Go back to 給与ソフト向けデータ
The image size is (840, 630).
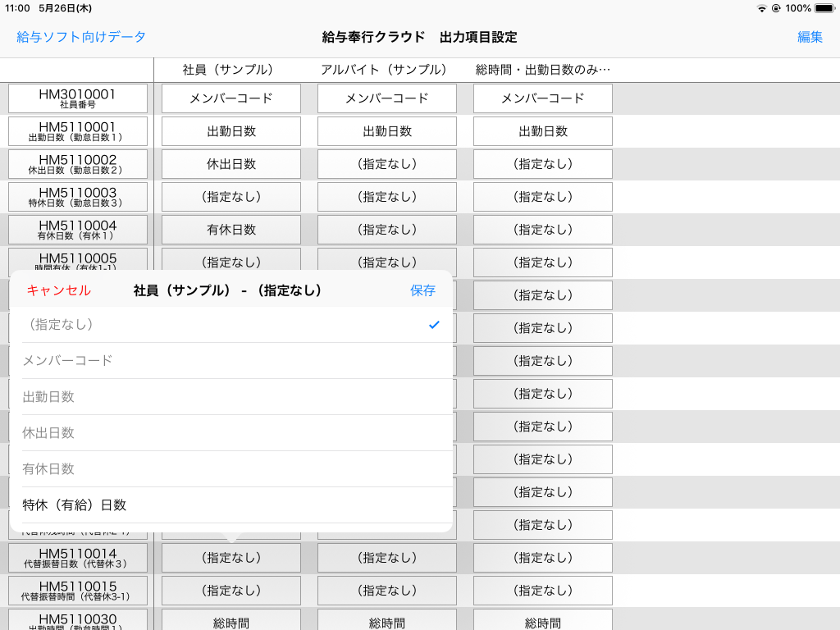point(81,37)
